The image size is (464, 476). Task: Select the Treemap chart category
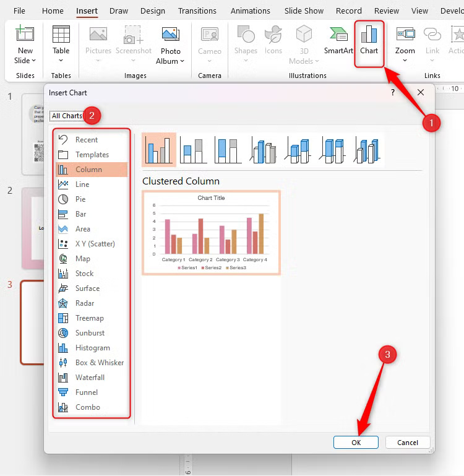92,318
